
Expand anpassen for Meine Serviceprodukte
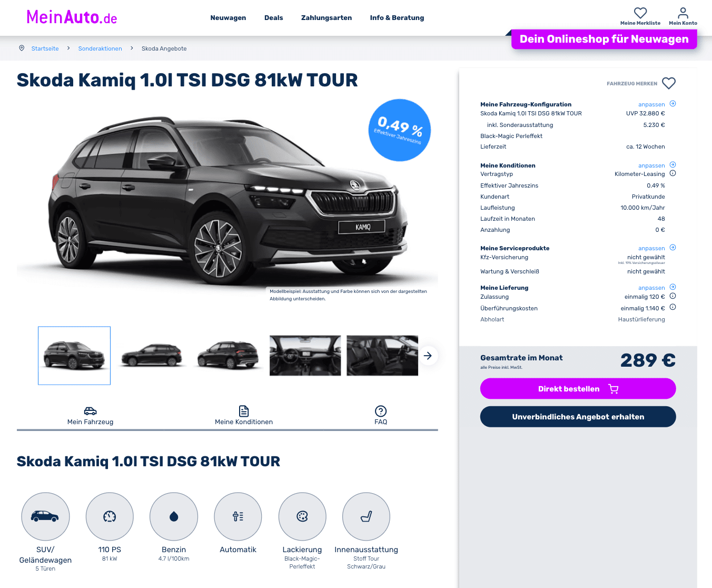(x=657, y=248)
